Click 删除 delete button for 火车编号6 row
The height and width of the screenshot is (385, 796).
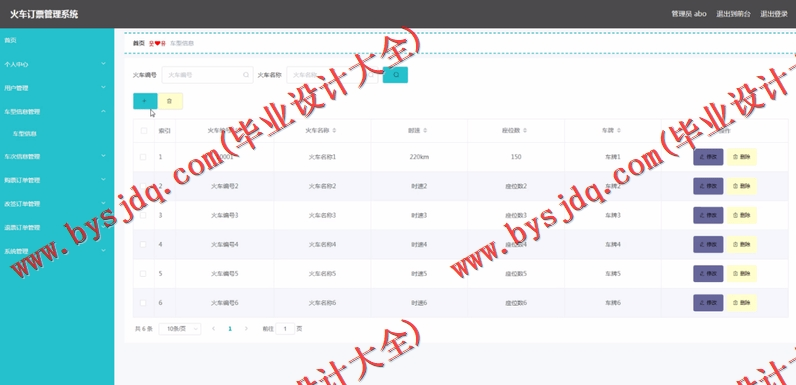742,303
